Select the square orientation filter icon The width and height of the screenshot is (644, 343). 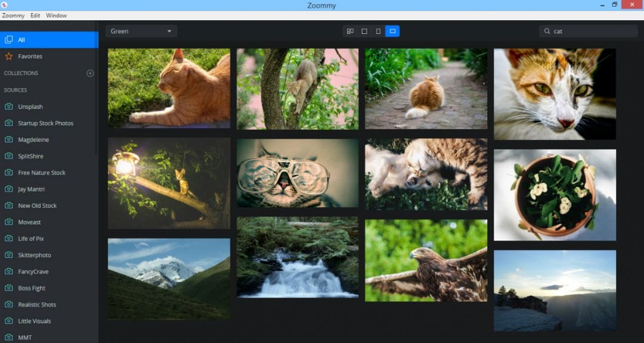(x=364, y=31)
